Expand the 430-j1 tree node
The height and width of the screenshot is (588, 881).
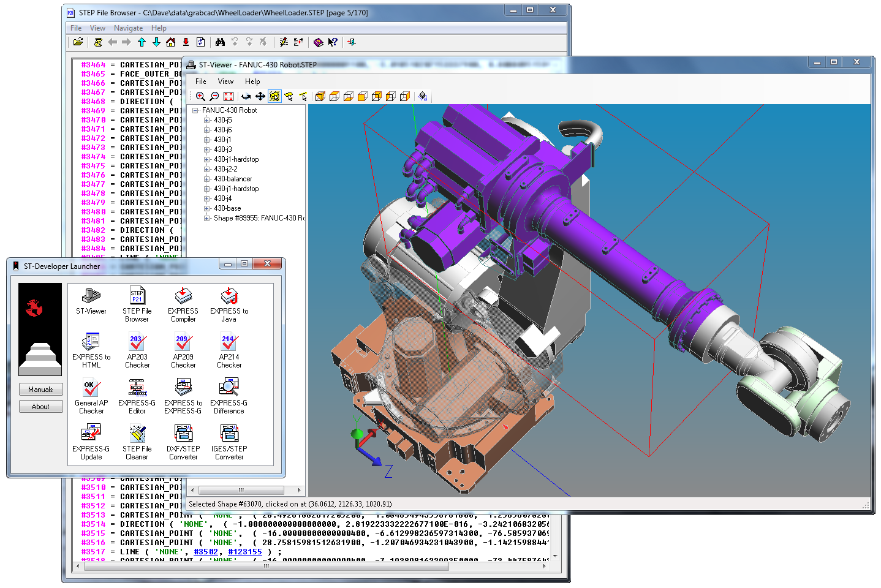pos(207,140)
